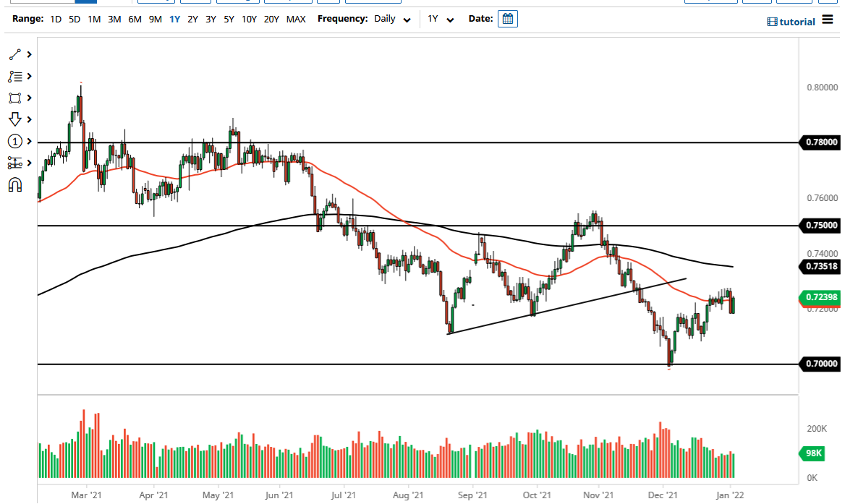Select the numbered callout annotation tool
845x504 pixels.
pos(14,141)
